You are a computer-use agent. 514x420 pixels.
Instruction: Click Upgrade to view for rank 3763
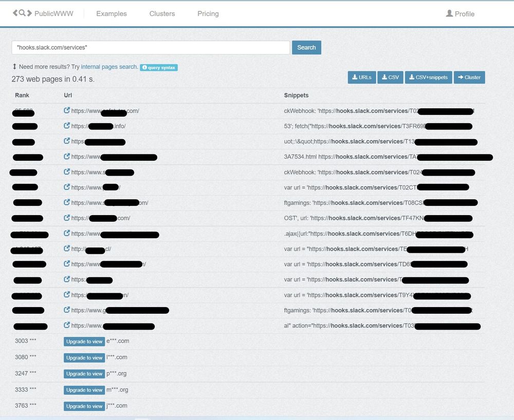84,406
